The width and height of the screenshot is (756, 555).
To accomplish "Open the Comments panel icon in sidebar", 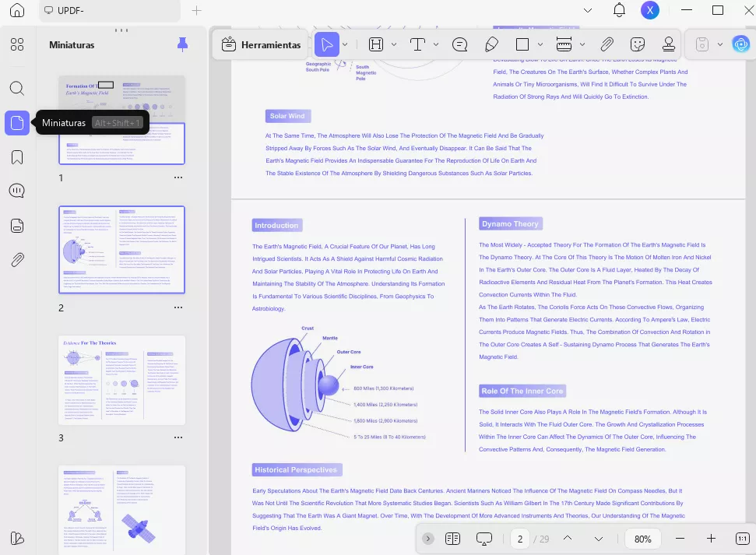I will pos(17,191).
